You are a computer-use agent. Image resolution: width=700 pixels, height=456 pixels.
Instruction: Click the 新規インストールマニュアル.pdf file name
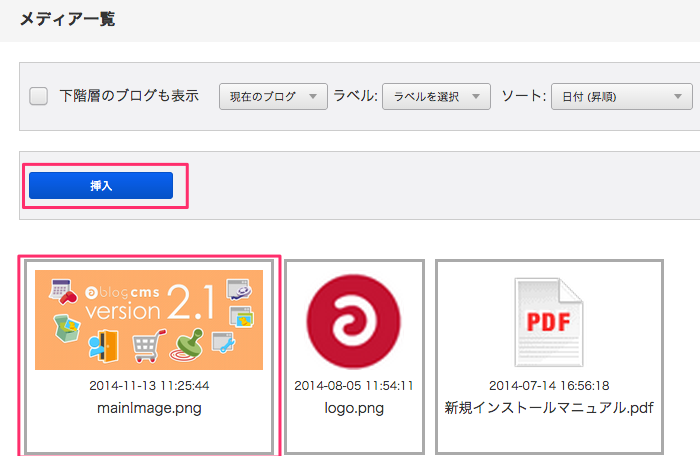click(x=549, y=408)
